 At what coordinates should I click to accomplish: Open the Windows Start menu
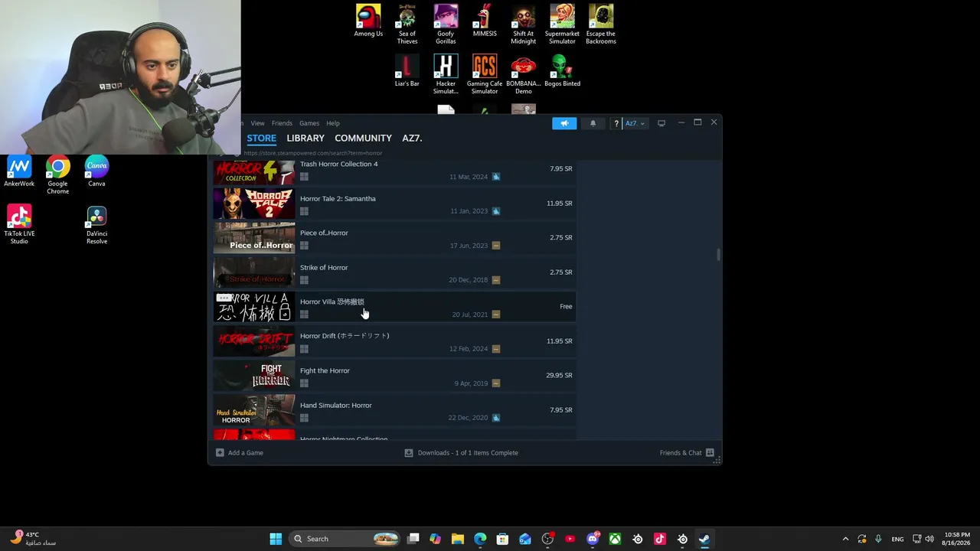coord(276,539)
